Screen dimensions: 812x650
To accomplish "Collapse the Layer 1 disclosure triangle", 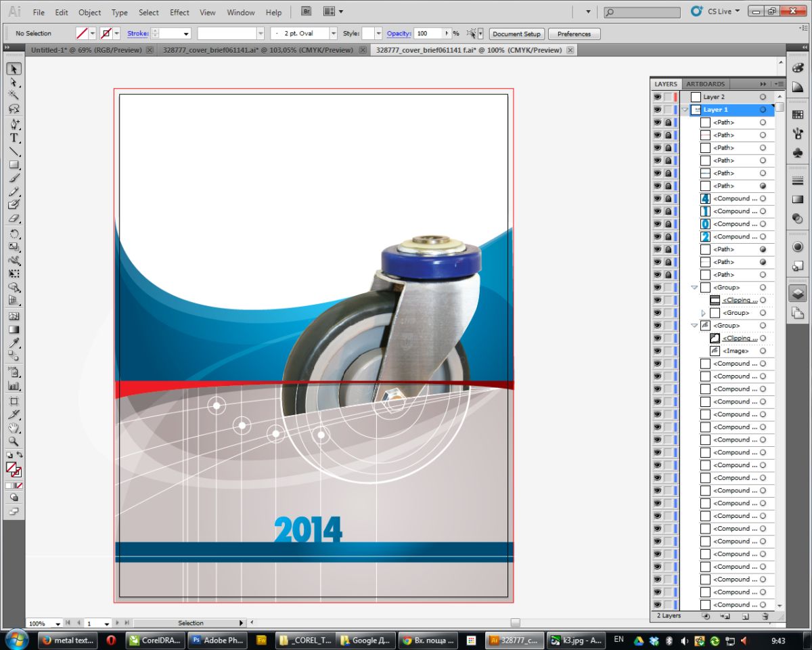I will [x=685, y=110].
